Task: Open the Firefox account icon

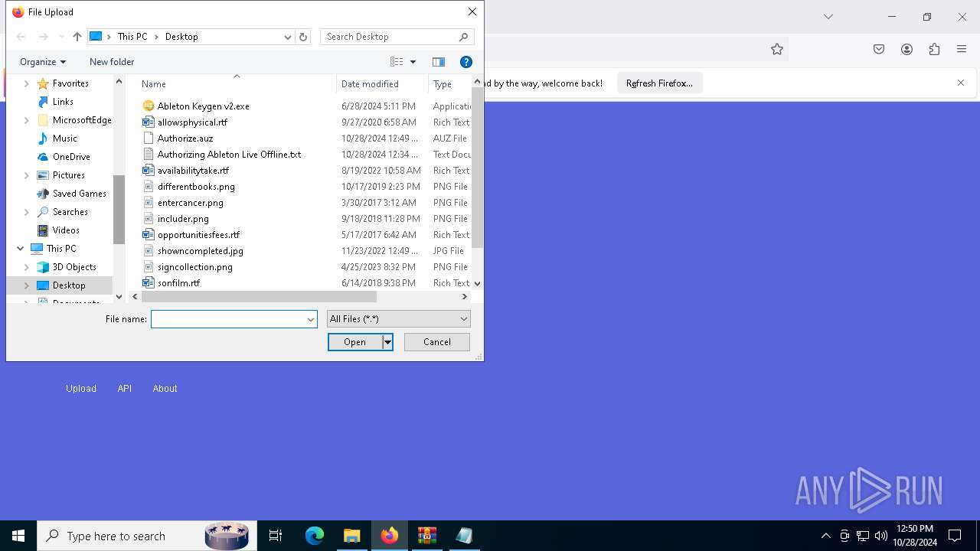Action: click(906, 49)
